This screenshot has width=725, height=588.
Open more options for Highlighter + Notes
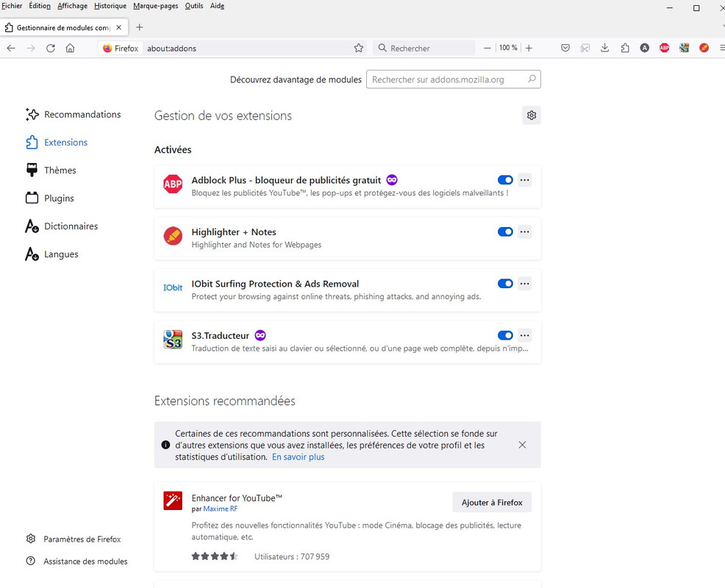click(x=524, y=232)
